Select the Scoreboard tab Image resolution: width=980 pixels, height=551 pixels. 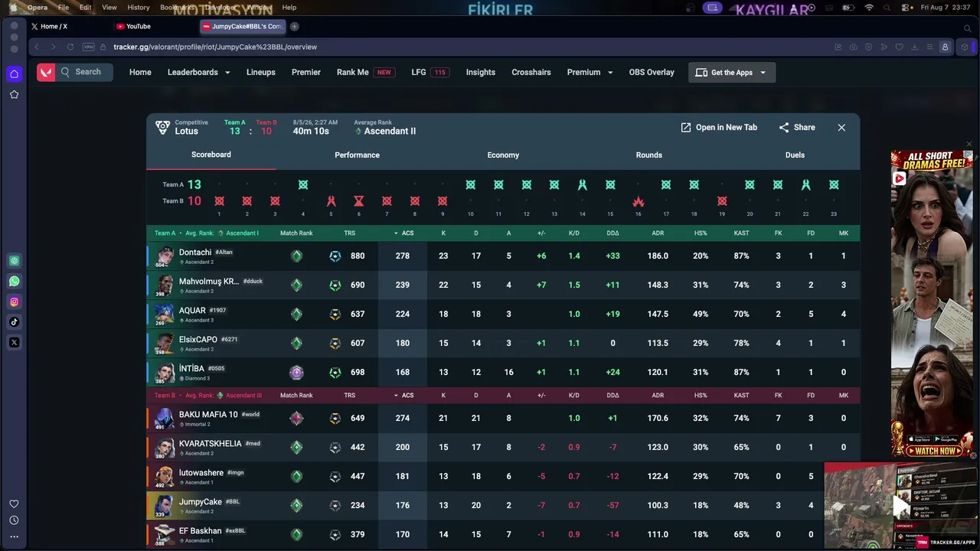(x=211, y=155)
